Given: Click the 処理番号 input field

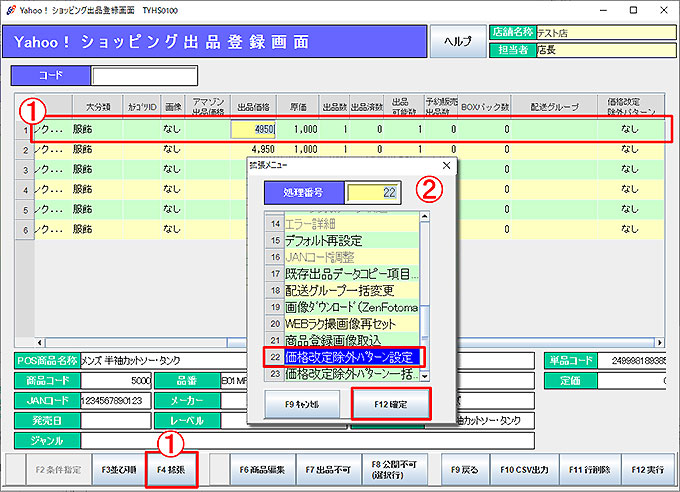Looking at the screenshot, I should tap(379, 192).
